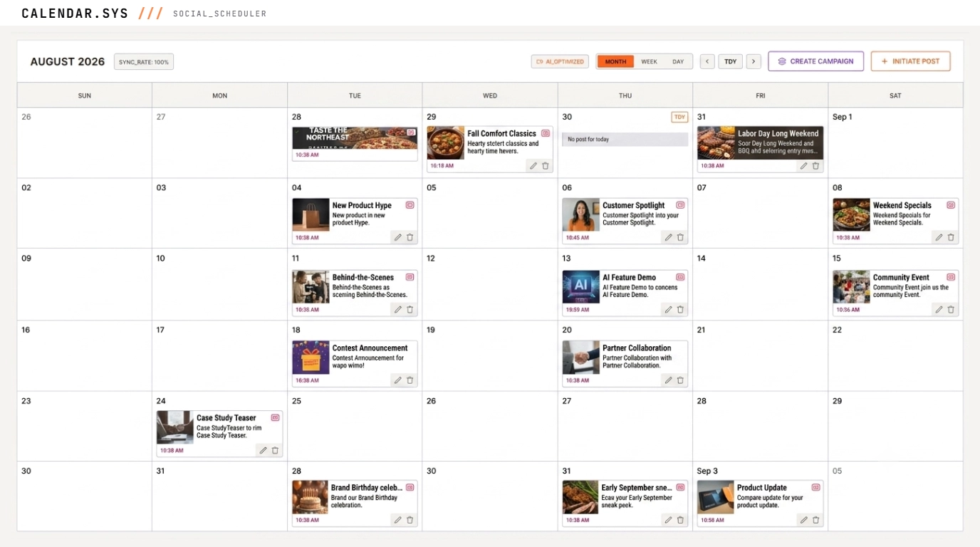Select the Community Event post title
Screen dimensions: 980x547
click(x=901, y=278)
